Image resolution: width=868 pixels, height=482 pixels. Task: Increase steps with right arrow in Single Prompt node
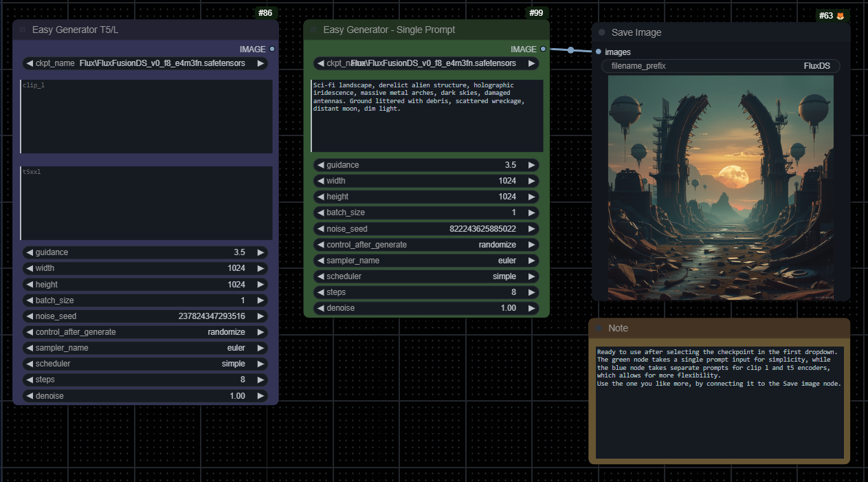531,292
